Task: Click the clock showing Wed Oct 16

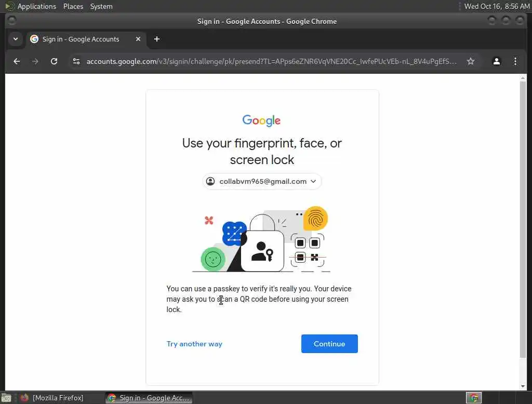Action: pos(496,6)
